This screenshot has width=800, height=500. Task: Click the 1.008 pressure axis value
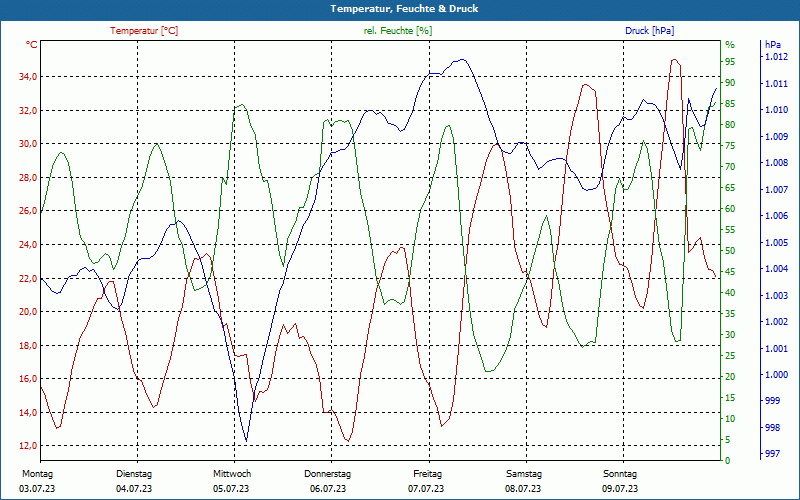point(776,163)
